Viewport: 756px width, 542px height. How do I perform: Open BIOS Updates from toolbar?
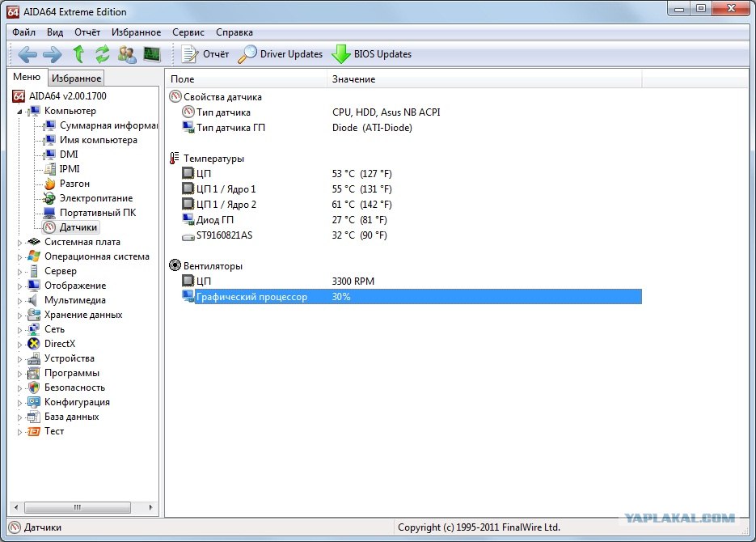pyautogui.click(x=372, y=54)
